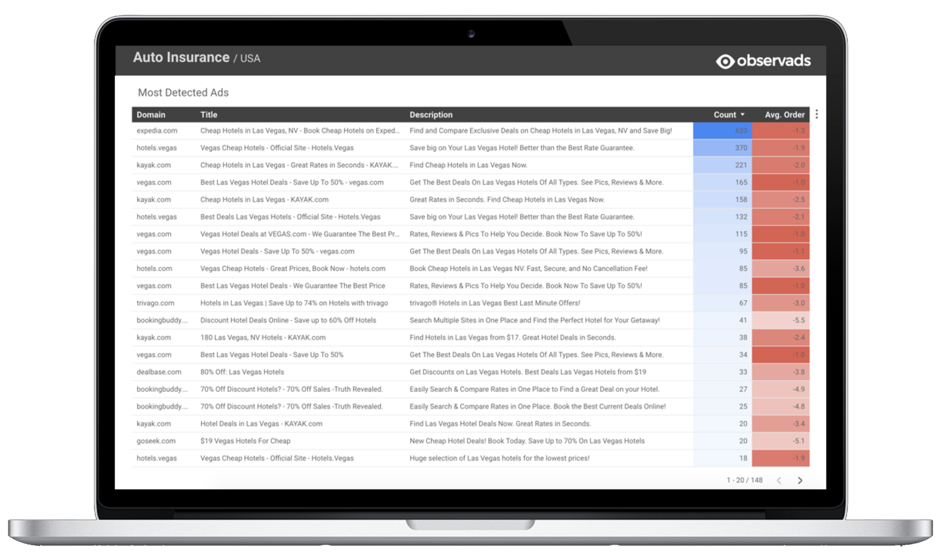Click title '80% Off: Las Vegas Hotels'
941x560 pixels.
(x=242, y=372)
